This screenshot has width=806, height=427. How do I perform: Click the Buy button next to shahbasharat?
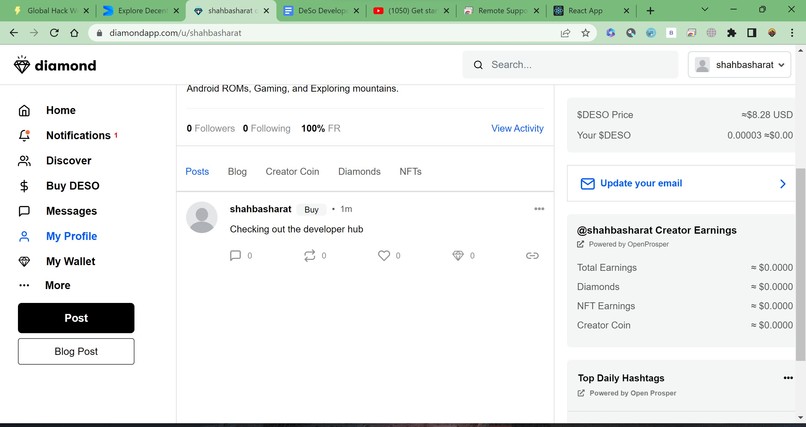[311, 210]
